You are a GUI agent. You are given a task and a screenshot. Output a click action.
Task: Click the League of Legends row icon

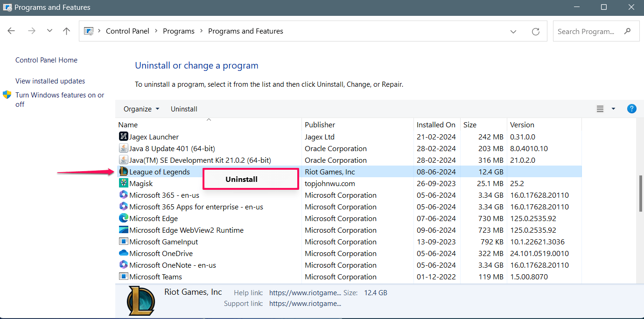tap(123, 172)
